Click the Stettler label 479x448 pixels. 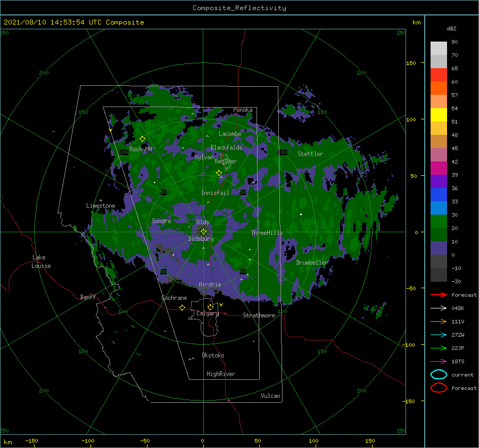click(310, 154)
